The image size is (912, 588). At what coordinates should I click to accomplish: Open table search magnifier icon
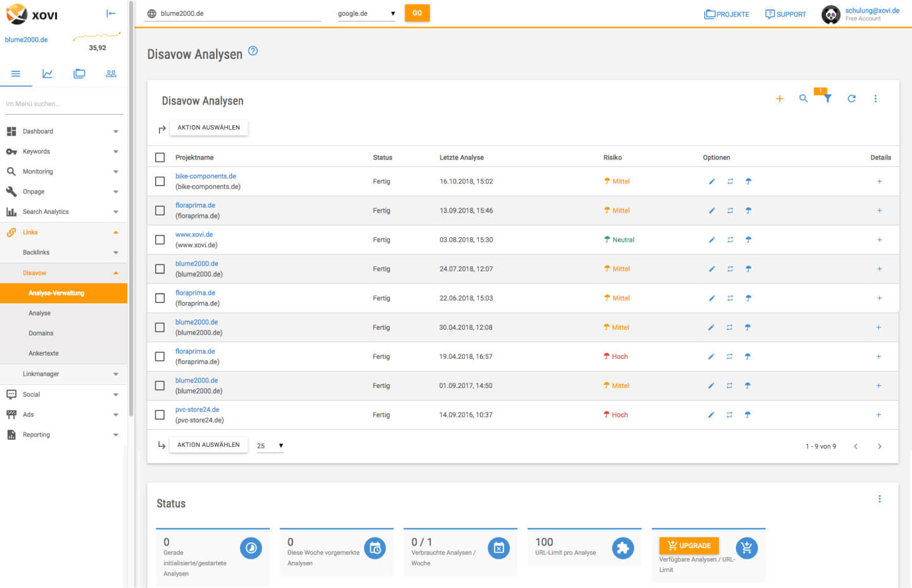803,99
